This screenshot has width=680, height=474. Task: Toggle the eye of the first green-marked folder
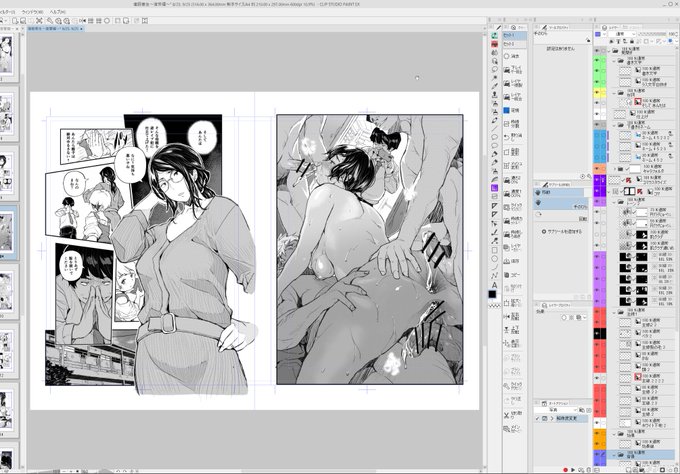pyautogui.click(x=597, y=61)
